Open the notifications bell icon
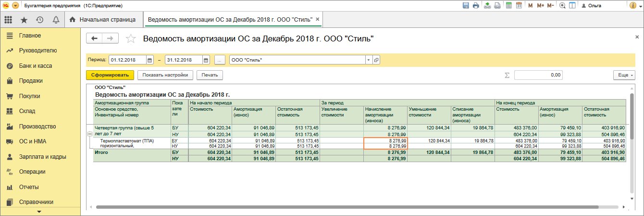Image resolution: width=644 pixels, height=216 pixels. click(56, 20)
